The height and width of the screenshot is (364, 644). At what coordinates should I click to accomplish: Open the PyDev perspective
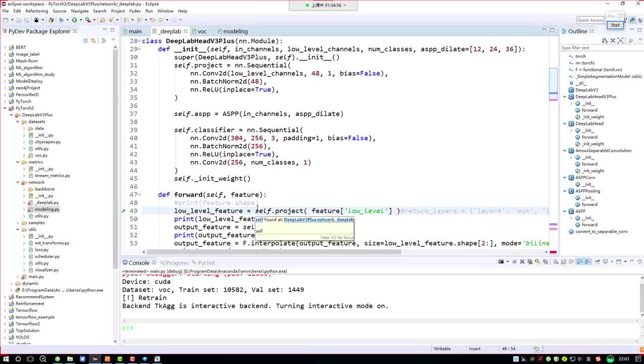(632, 20)
